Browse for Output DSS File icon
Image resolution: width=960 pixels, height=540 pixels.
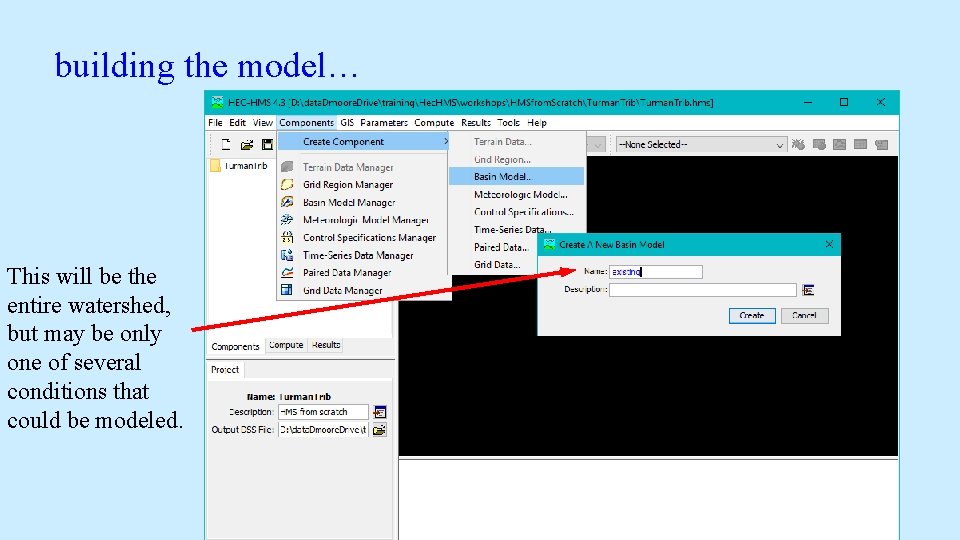[380, 430]
